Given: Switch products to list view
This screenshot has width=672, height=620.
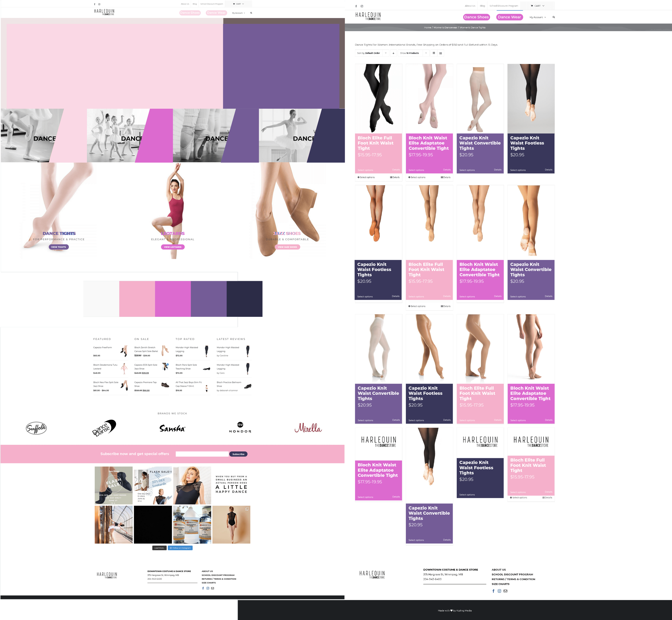Looking at the screenshot, I should pyautogui.click(x=441, y=53).
